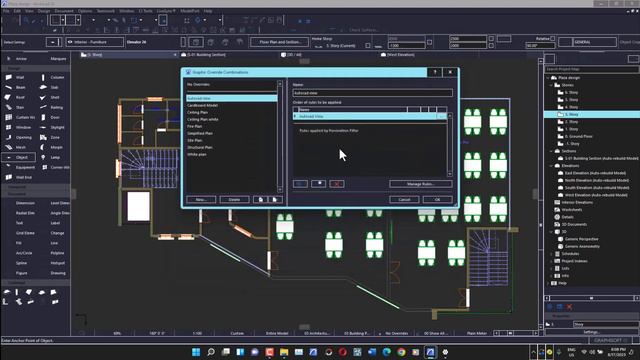Select the Window tool in the toolbox
This screenshot has width=640, height=360.
click(19, 127)
